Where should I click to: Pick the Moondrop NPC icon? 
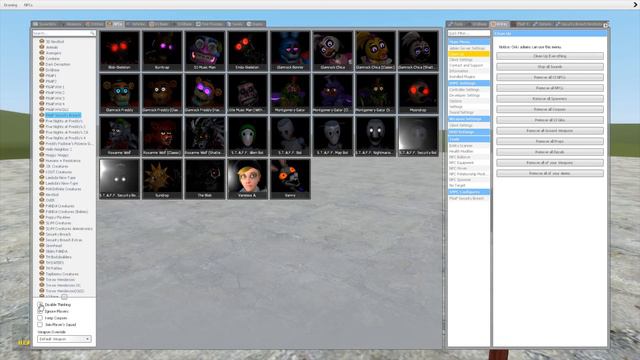point(418,93)
